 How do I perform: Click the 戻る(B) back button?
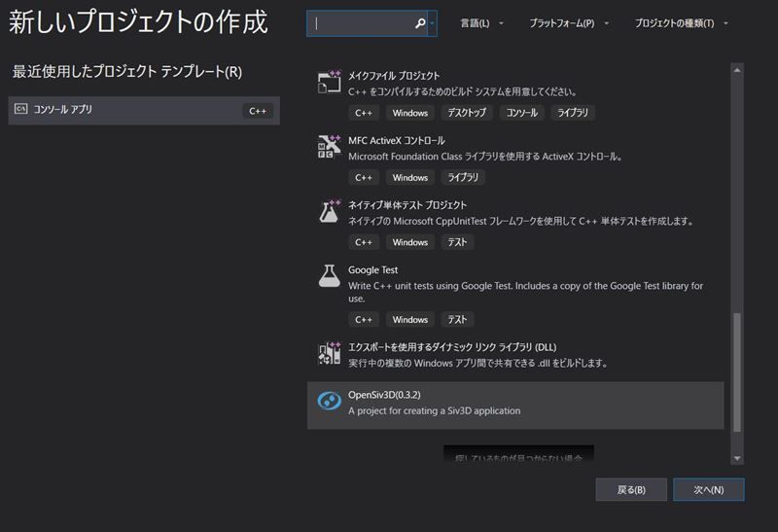tap(631, 490)
